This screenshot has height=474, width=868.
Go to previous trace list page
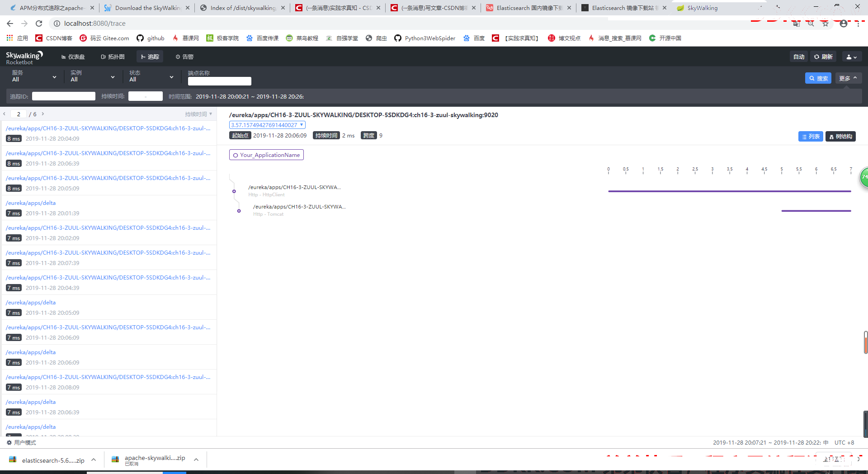coord(4,114)
